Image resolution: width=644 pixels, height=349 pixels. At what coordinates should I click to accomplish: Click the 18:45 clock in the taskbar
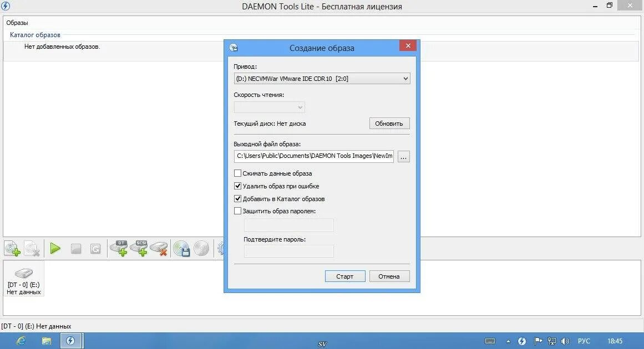(615, 341)
